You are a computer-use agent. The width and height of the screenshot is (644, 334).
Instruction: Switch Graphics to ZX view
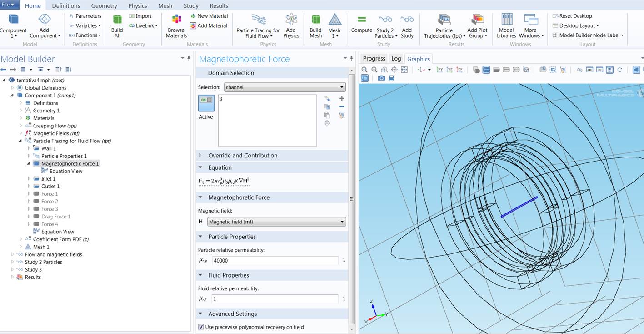(x=459, y=70)
